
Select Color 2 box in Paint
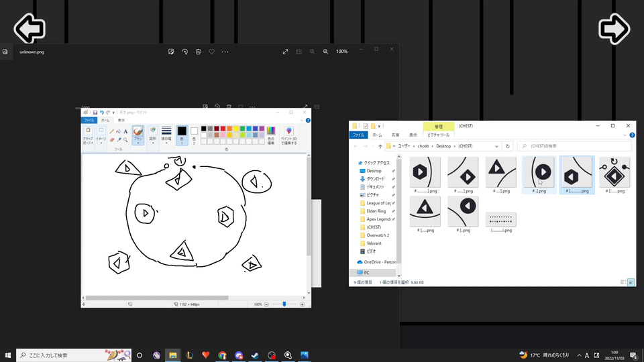click(195, 135)
